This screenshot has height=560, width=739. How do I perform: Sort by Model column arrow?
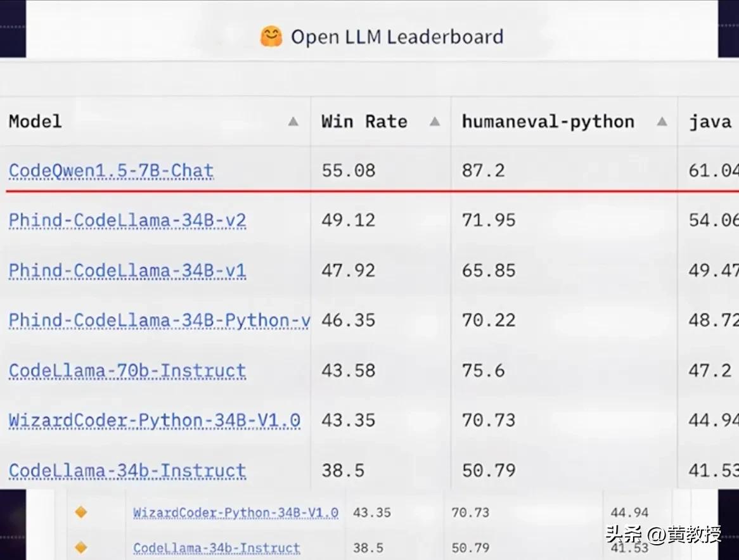pyautogui.click(x=293, y=122)
